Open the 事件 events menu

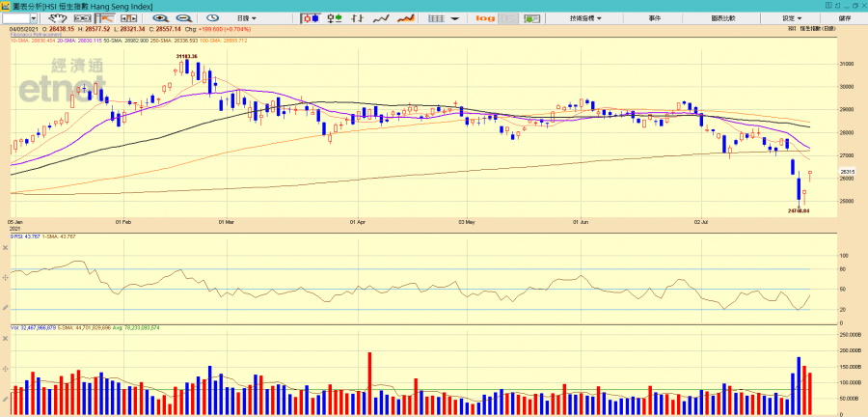pyautogui.click(x=655, y=18)
